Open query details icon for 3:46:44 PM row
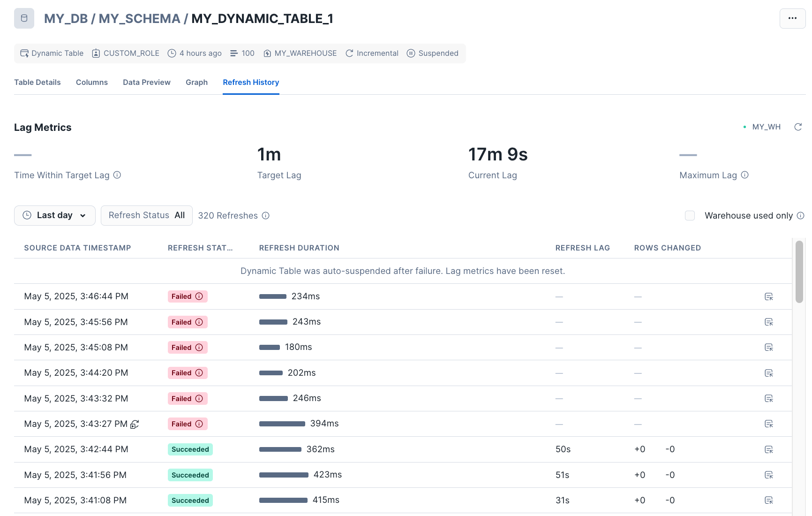The height and width of the screenshot is (516, 812). pos(768,296)
